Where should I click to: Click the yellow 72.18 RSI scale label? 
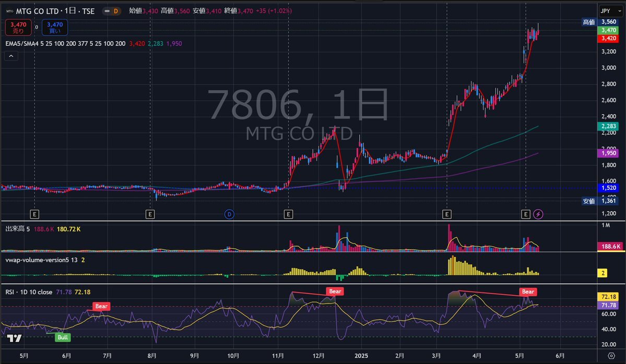[608, 297]
